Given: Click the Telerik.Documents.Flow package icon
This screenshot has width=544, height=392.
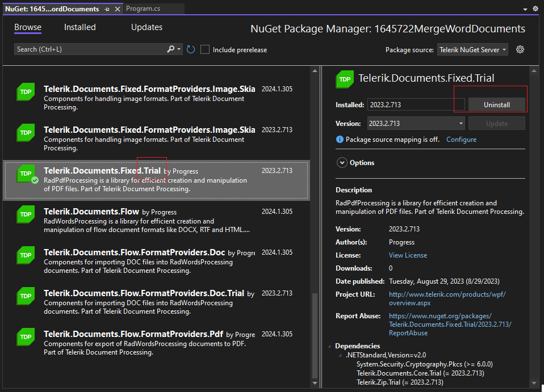Looking at the screenshot, I should tap(26, 214).
